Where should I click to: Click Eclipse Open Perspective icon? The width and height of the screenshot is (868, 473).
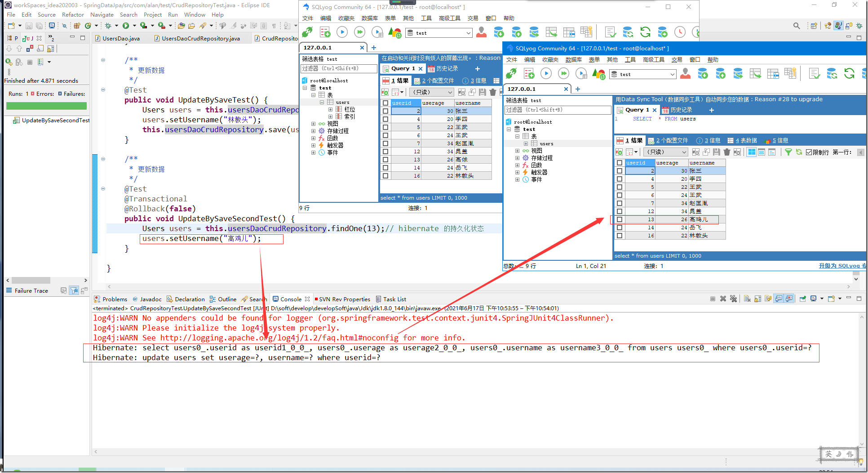coord(814,26)
